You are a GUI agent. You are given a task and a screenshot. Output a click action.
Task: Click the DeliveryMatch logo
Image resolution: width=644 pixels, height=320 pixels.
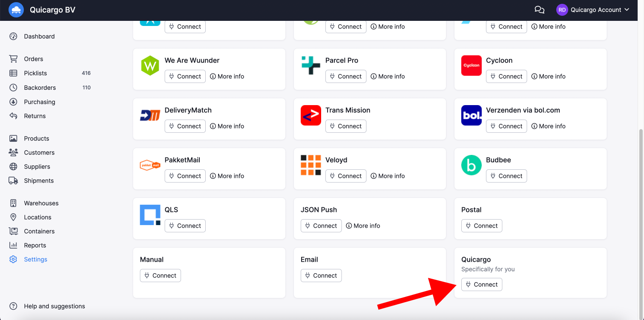click(150, 115)
